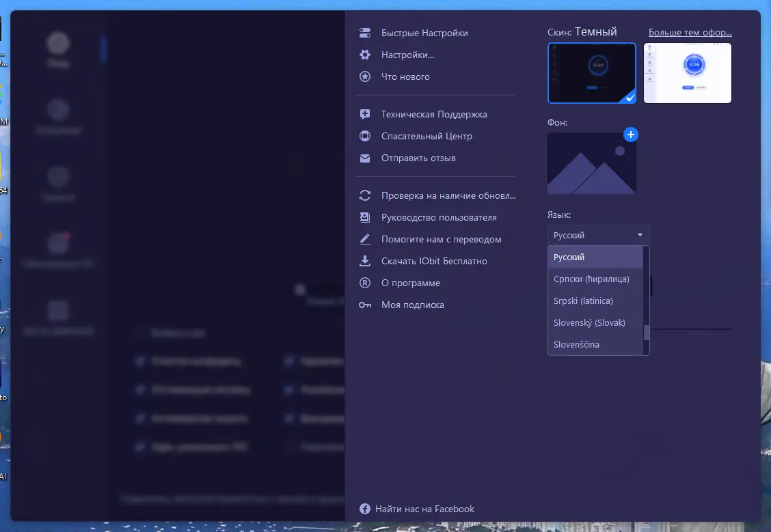Screen dimensions: 771x532
Task: Click the key icon next to Моя подписка
Action: (364, 305)
